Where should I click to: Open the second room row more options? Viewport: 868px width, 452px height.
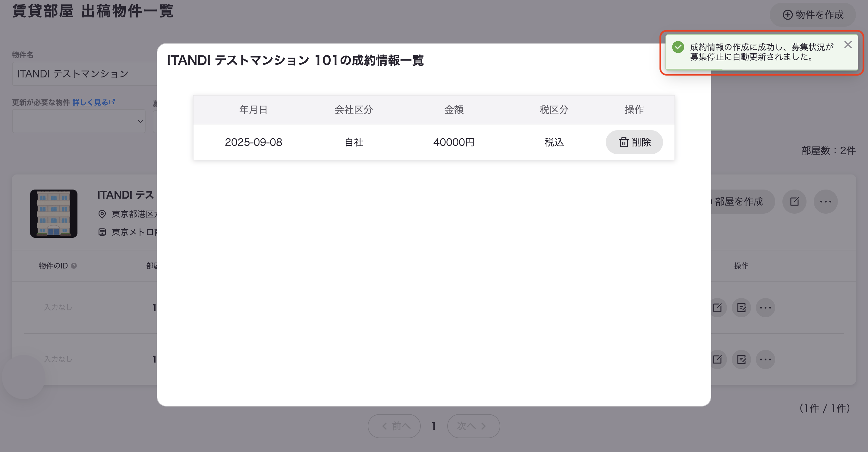[766, 359]
